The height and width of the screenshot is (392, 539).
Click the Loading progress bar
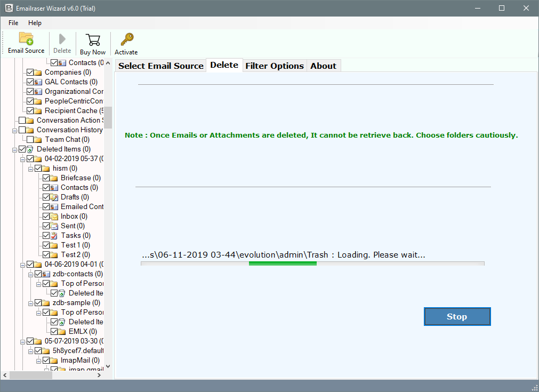[312, 263]
